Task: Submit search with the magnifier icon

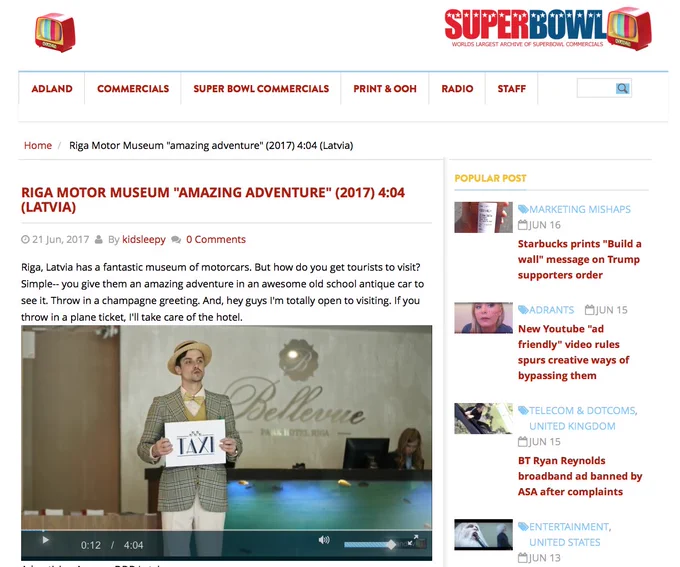Action: coord(623,88)
